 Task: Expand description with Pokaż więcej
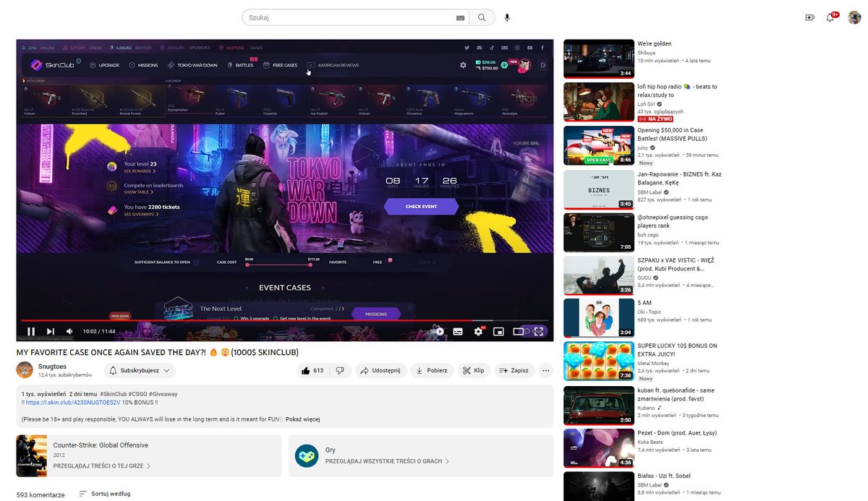[x=302, y=419]
